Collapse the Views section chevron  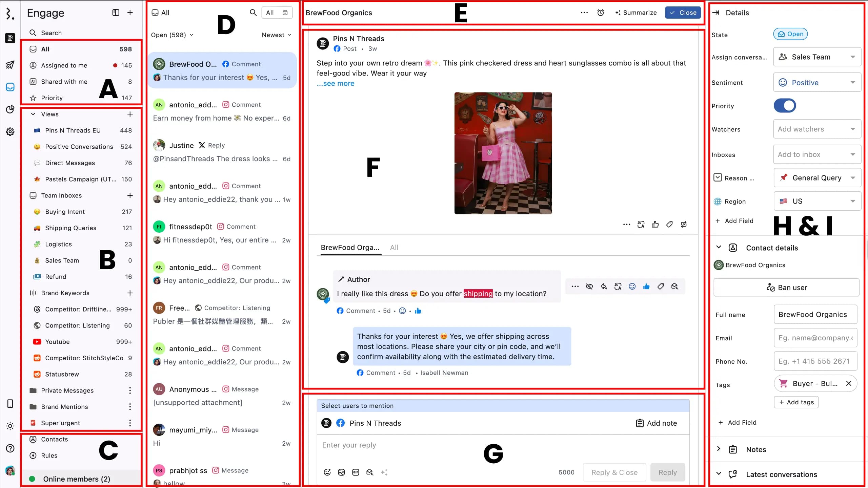pyautogui.click(x=33, y=114)
